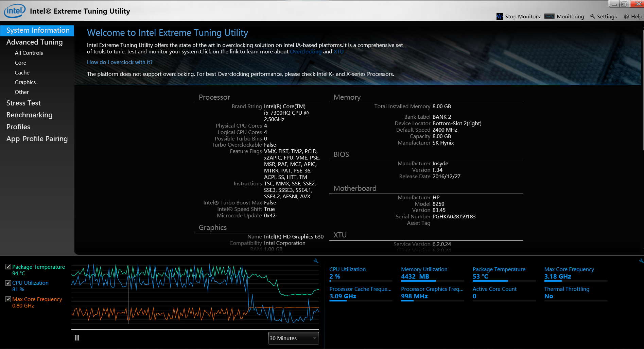Open 'How do I overclock with it?' link
This screenshot has height=349, width=644.
(x=120, y=62)
